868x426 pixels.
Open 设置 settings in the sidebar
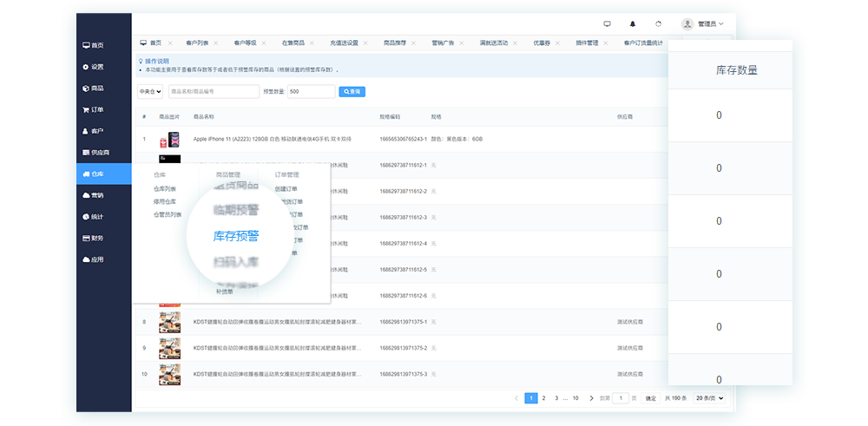pyautogui.click(x=93, y=67)
